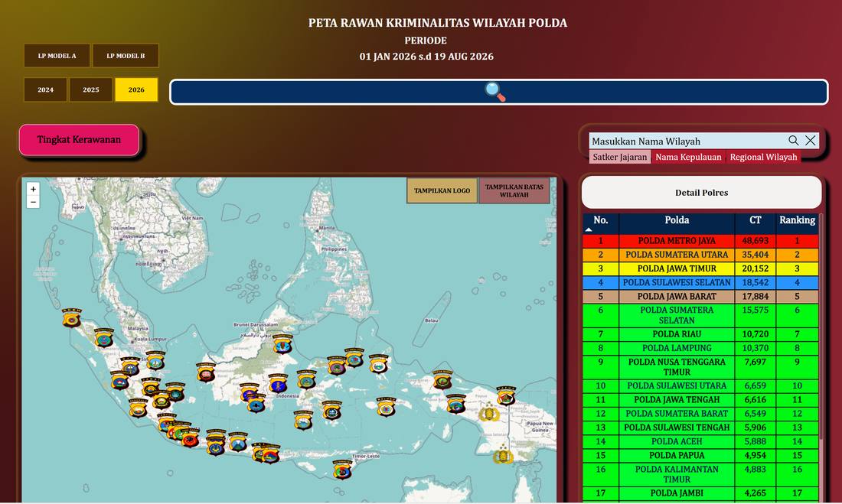Viewport: 842px width, 504px height.
Task: Select the highlighted 2026 year filter
Action: (x=136, y=89)
